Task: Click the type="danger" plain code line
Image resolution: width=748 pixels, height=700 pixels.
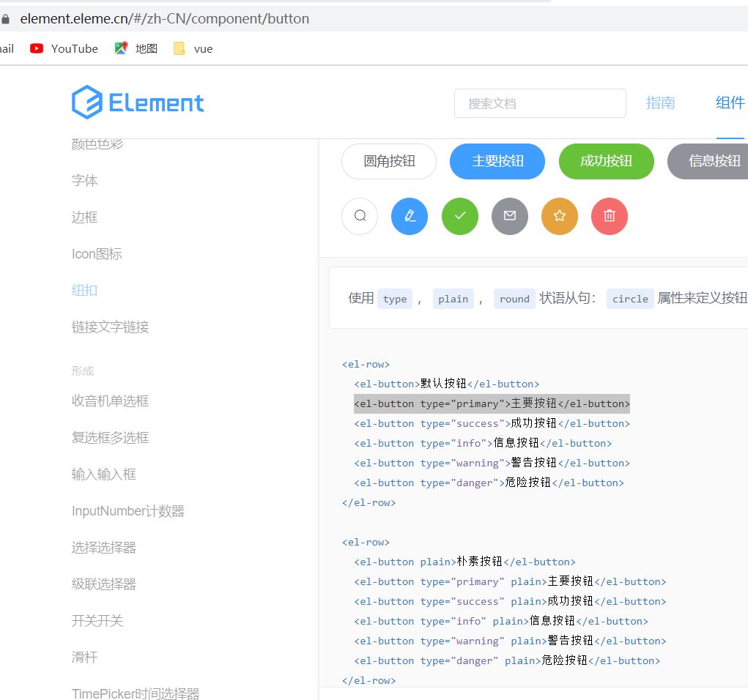Action: (507, 660)
